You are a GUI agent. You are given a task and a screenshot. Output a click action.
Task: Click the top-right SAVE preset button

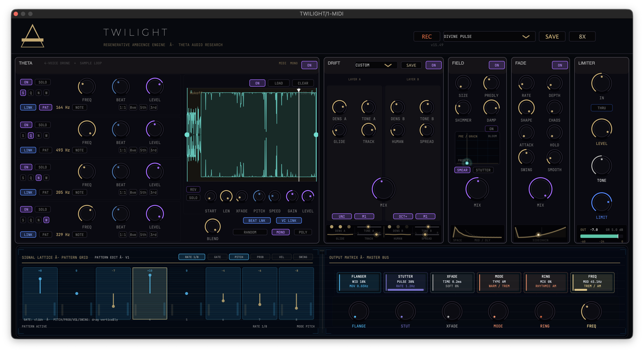[x=552, y=36]
